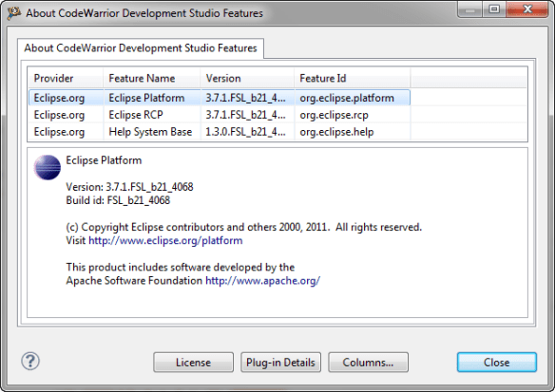555x392 pixels.
Task: Click the Version: 3.7.1.FSL_b21_4068 detail text
Action: (129, 187)
